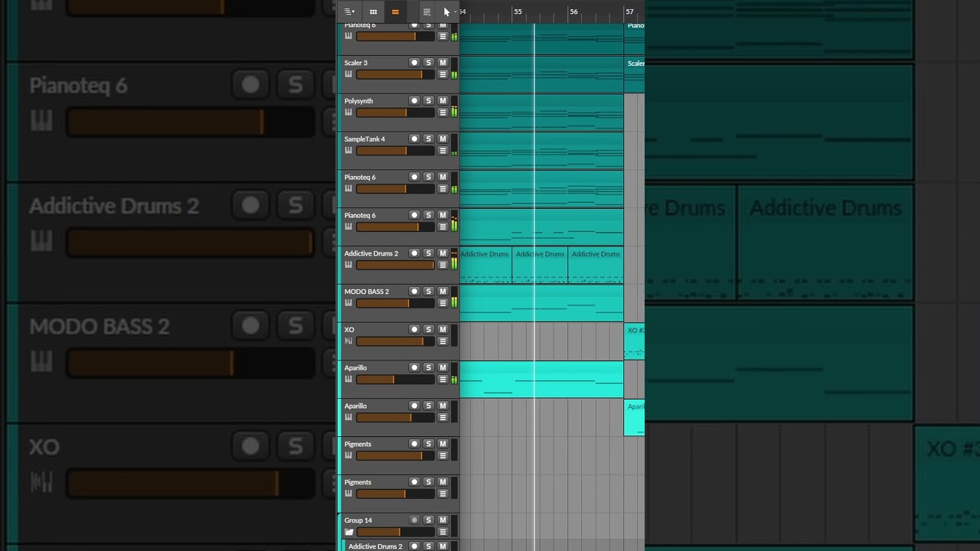Mute the Addictive Drums 2 track nested under Group 14
This screenshot has height=551, width=980.
pos(443,546)
